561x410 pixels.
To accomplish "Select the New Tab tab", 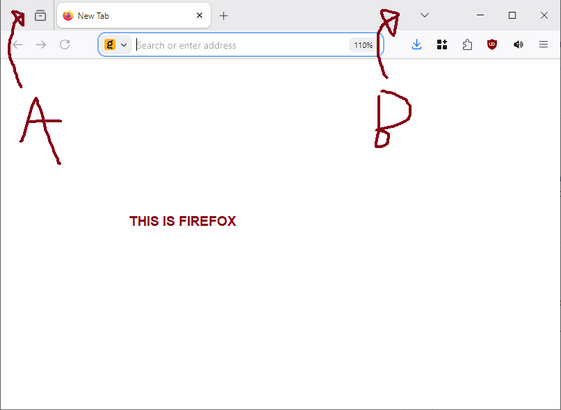I will click(134, 16).
